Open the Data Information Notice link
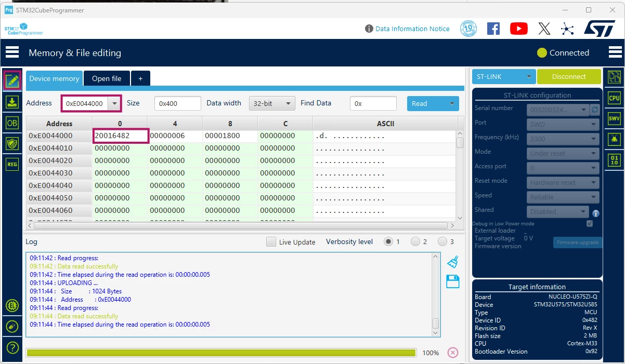The image size is (625, 364). point(412,29)
